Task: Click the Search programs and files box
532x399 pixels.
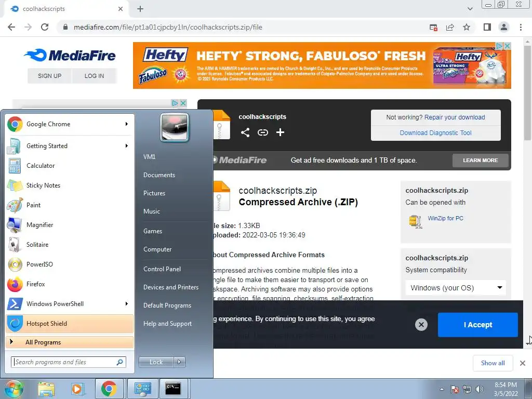Action: pos(69,362)
